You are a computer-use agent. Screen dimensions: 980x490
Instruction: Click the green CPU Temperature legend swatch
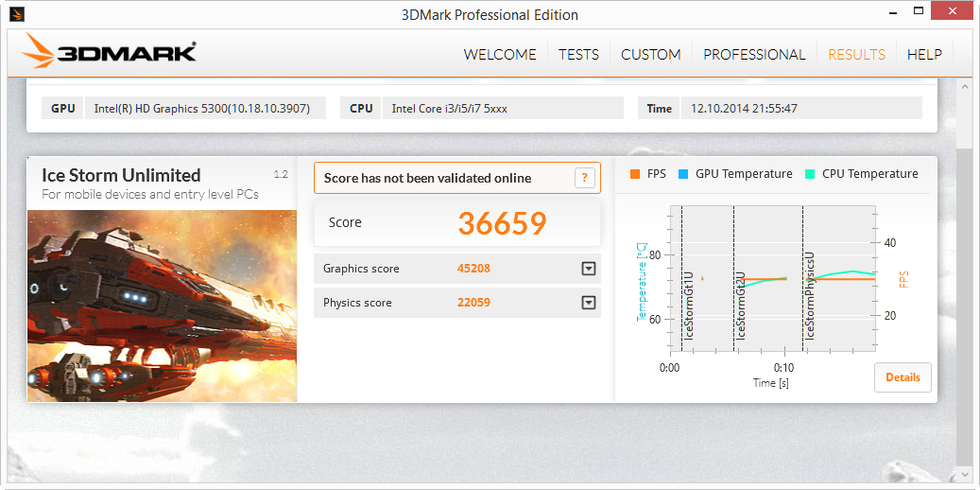click(809, 174)
